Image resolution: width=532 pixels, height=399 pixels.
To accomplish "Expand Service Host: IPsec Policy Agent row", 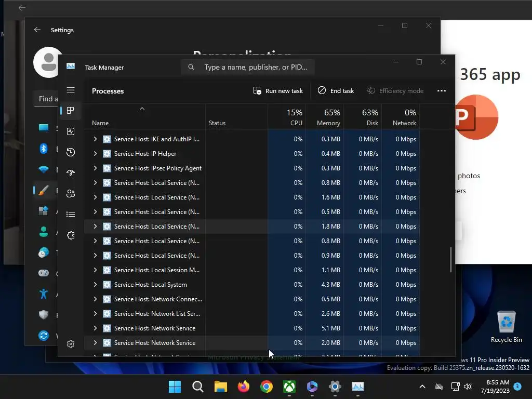I will pyautogui.click(x=96, y=168).
